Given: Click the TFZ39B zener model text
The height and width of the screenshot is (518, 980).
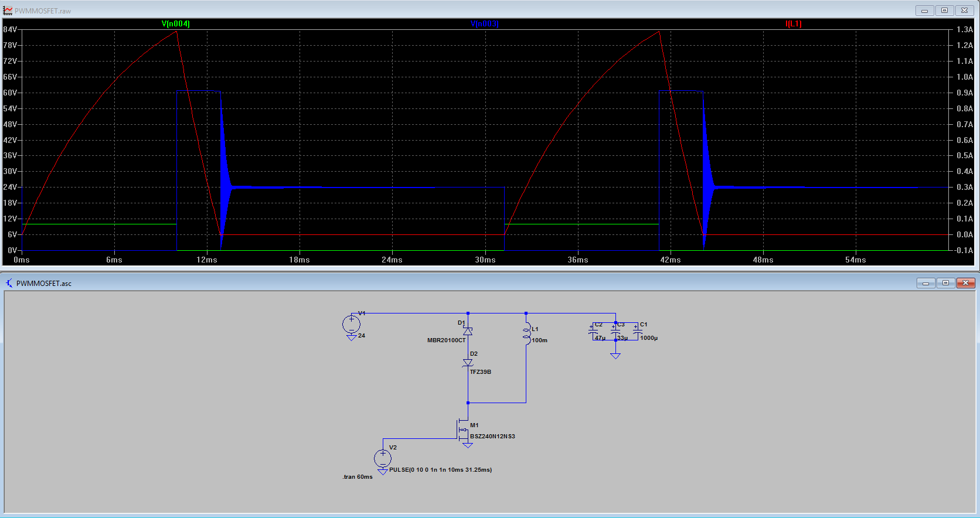Looking at the screenshot, I should tap(481, 372).
